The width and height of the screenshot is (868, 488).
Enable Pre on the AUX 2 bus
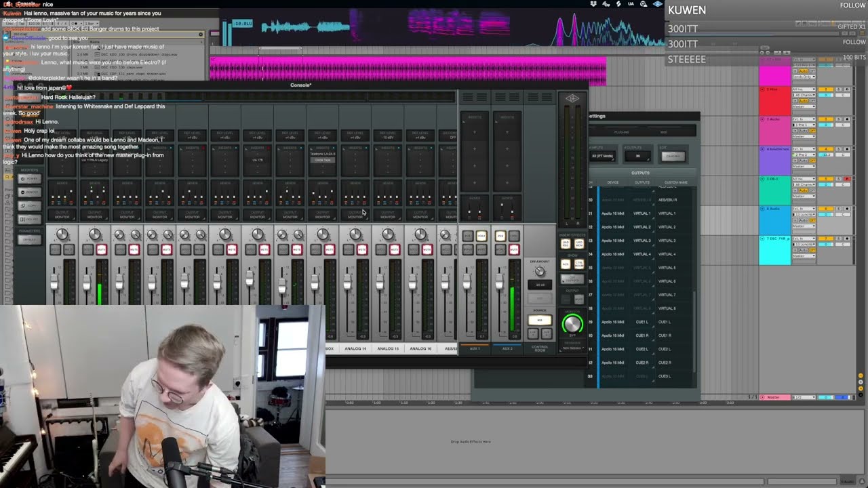pos(500,236)
